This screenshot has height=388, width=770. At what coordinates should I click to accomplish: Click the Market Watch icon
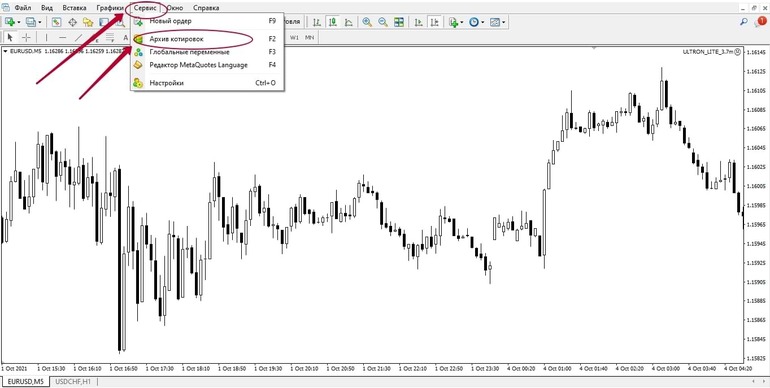click(56, 22)
